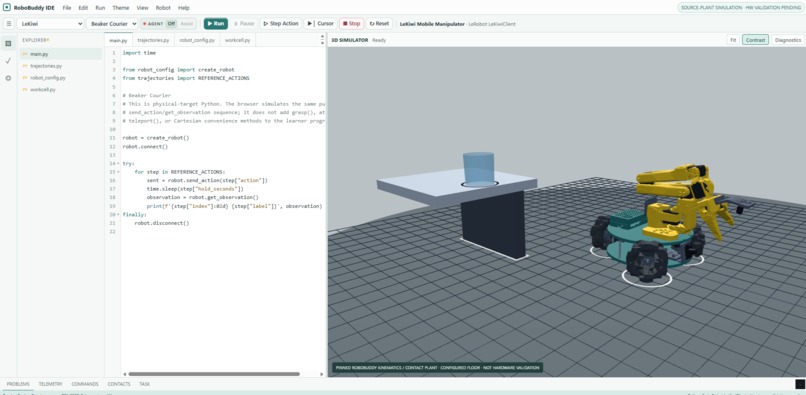This screenshot has width=806, height=395.
Task: Open the checkmark tasks view in activity bar
Action: click(8, 61)
